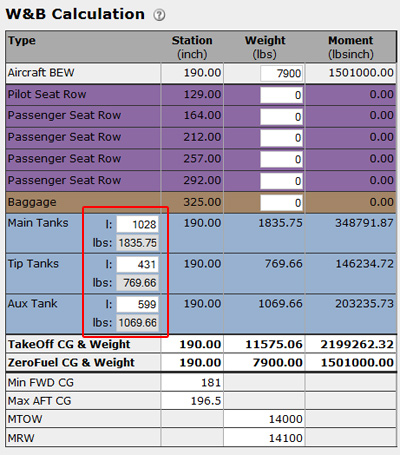Screen dimensions: 400x455
Task: Click Pilot Seat Row station 129.00
Action: (x=202, y=94)
